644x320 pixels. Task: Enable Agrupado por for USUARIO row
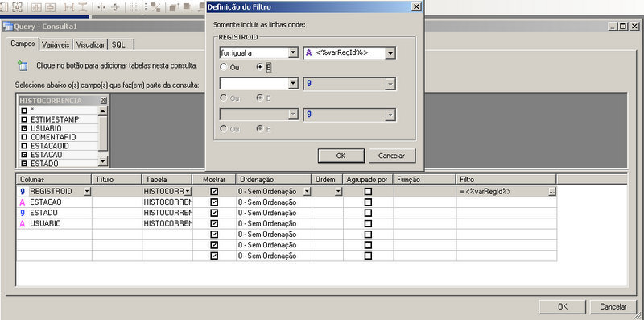pos(368,224)
